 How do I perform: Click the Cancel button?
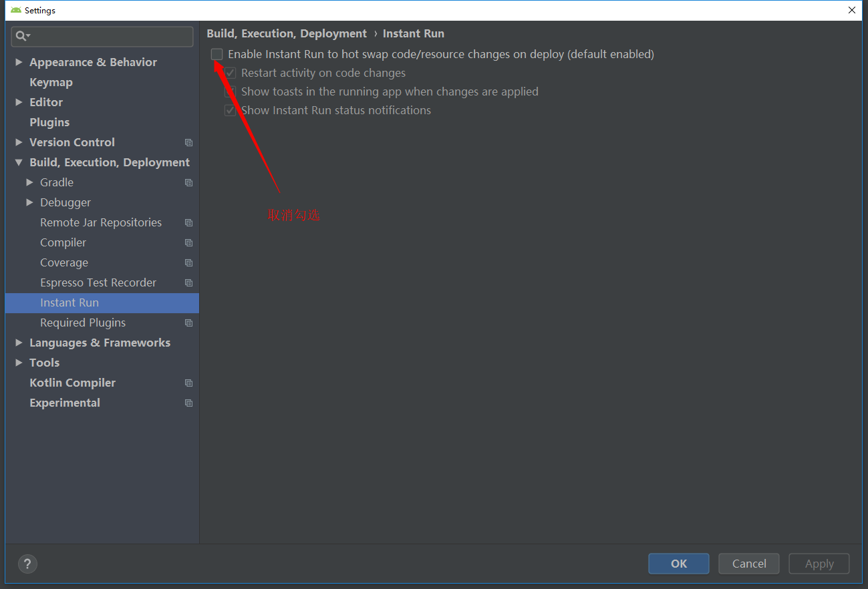[748, 563]
